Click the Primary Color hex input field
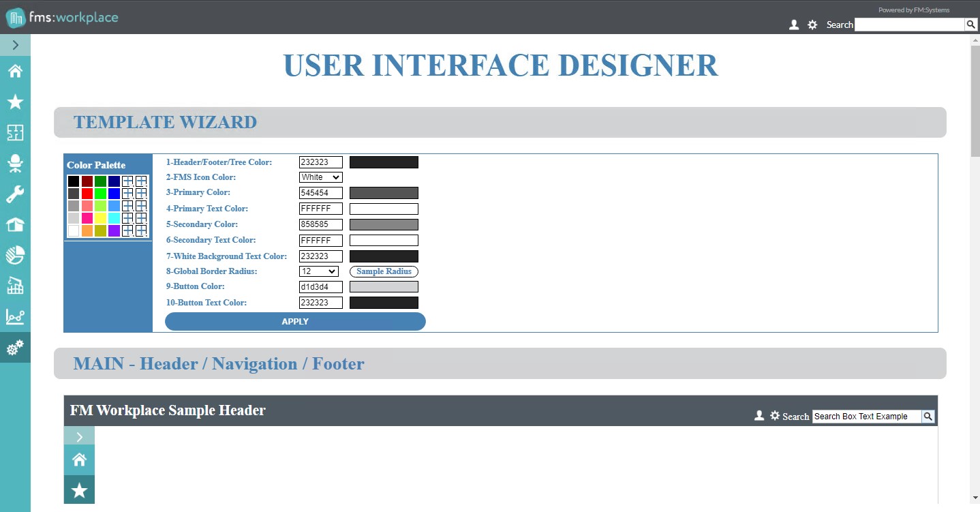This screenshot has width=980, height=512. pos(320,193)
